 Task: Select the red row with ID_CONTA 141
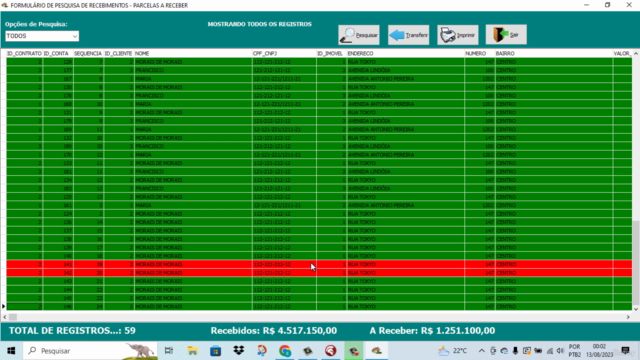[319, 264]
